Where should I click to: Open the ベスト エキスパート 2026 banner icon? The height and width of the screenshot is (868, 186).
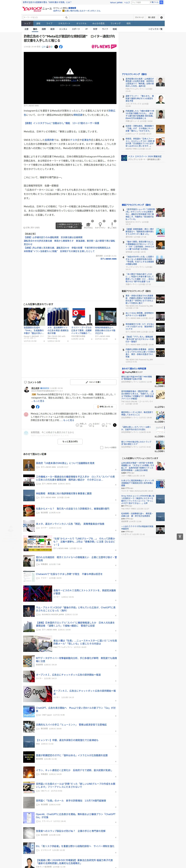point(124,158)
